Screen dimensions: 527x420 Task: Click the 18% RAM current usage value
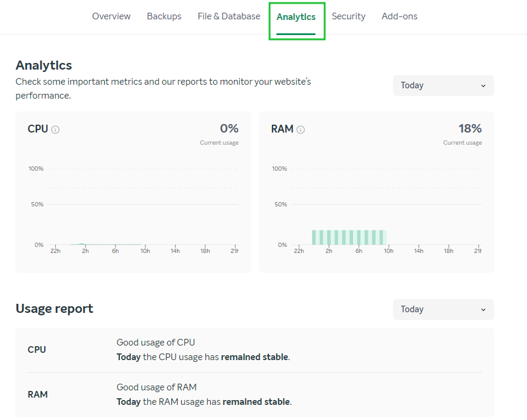[x=470, y=128]
